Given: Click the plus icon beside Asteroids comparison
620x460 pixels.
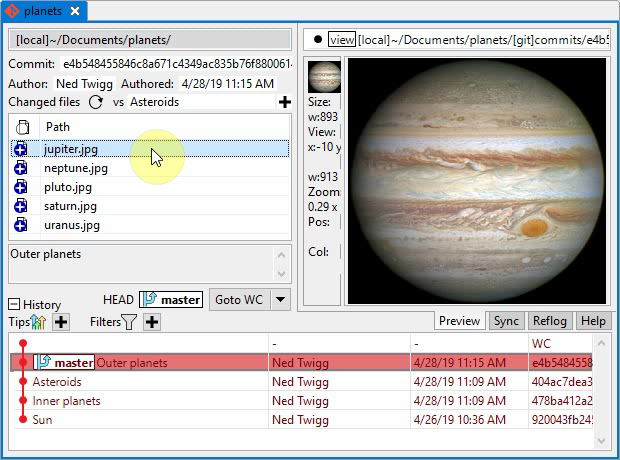Looking at the screenshot, I should coord(284,102).
